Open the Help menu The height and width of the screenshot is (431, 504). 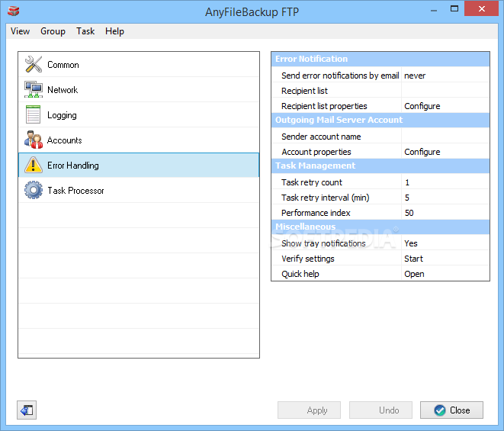pyautogui.click(x=114, y=31)
